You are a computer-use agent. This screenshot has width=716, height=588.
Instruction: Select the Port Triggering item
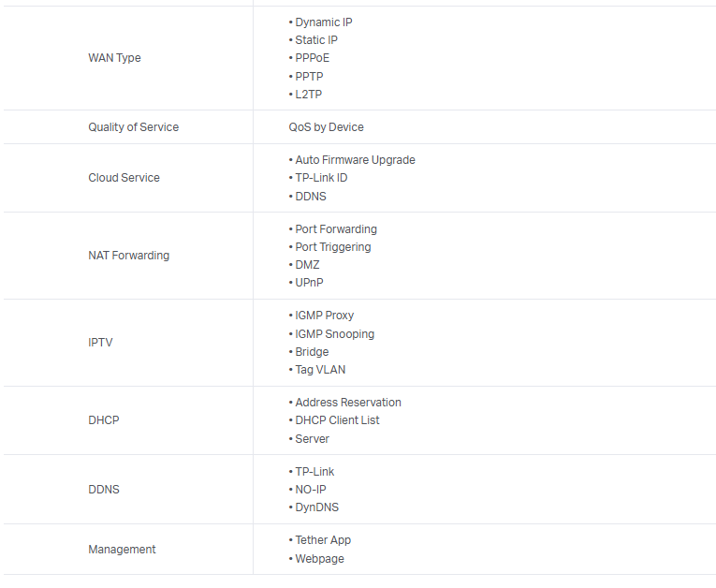(x=332, y=247)
